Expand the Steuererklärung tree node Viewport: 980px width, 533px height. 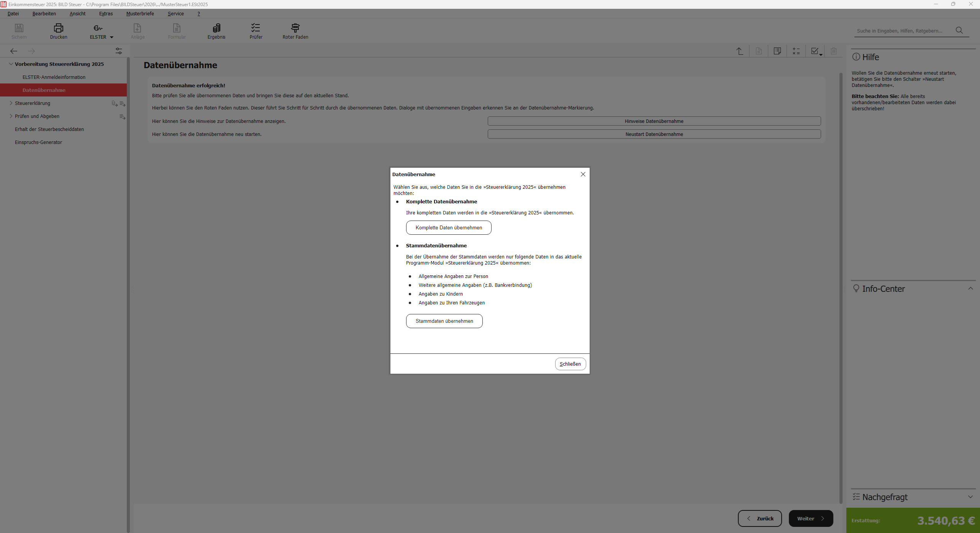(11, 103)
